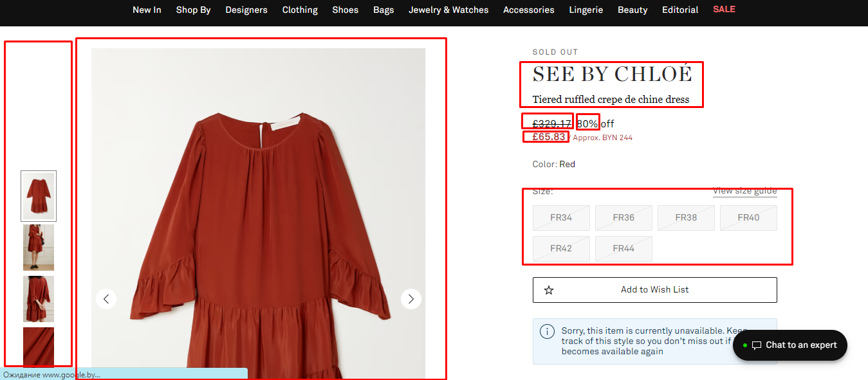The width and height of the screenshot is (868, 380).
Task: Click the sale price £65.83
Action: (x=549, y=137)
